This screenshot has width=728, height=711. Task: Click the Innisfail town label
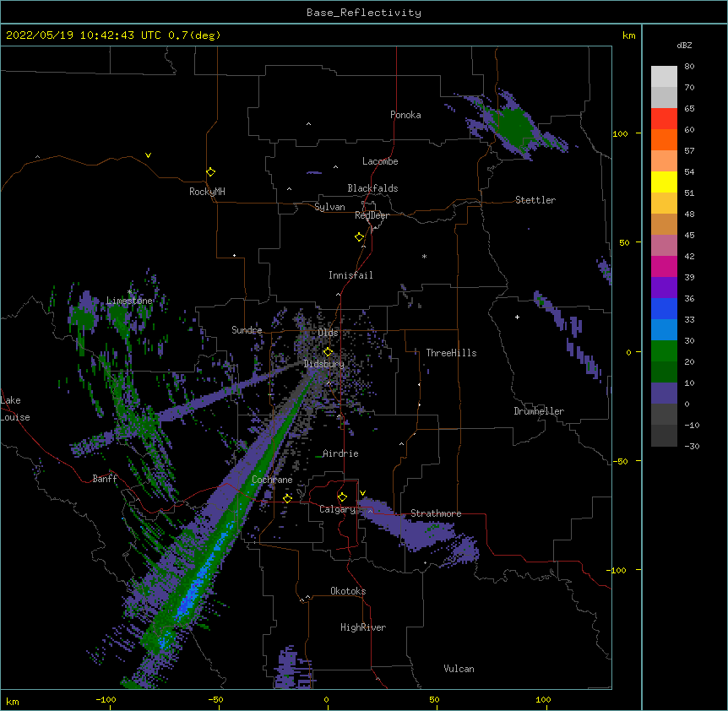point(350,275)
